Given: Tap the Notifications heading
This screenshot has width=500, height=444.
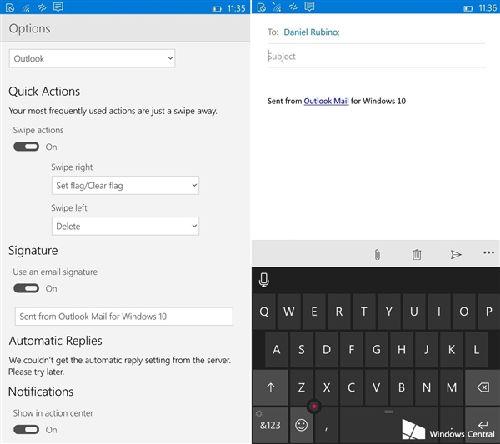Looking at the screenshot, I should 41,392.
